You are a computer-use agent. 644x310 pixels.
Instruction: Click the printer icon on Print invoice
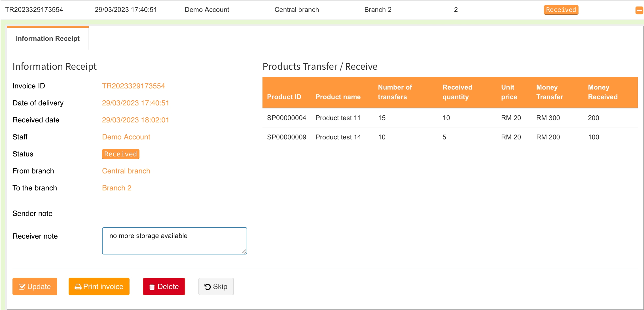tap(78, 287)
